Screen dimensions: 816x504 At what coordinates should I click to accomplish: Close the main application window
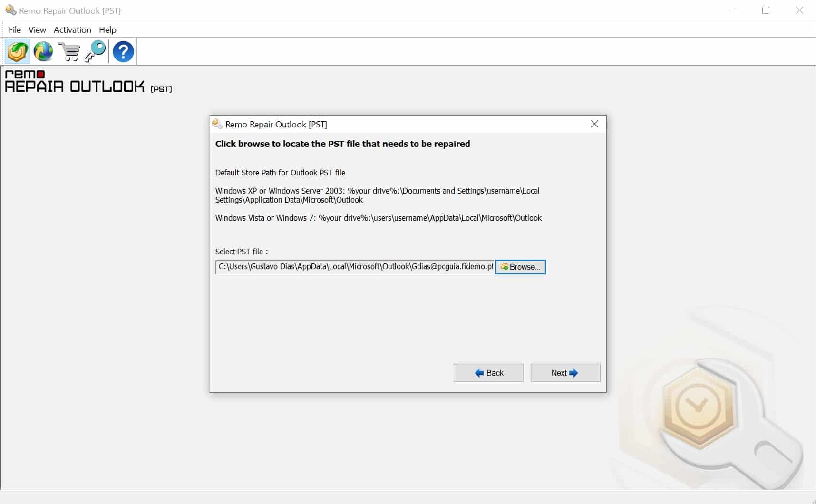click(x=799, y=10)
